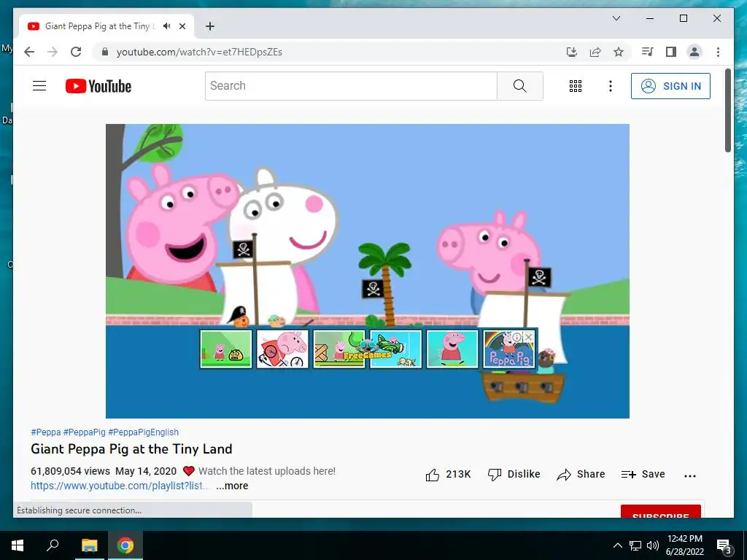The width and height of the screenshot is (747, 560).
Task: Click the Chrome taskbar icon
Action: click(x=125, y=545)
